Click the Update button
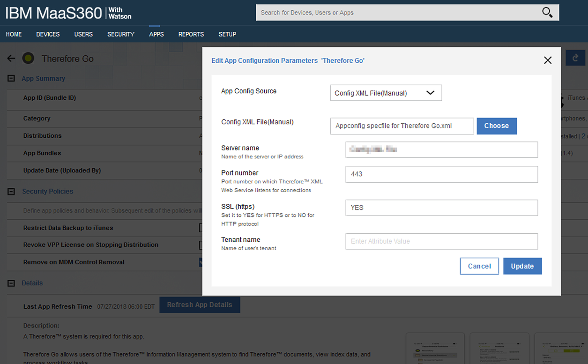The image size is (588, 364). (522, 266)
